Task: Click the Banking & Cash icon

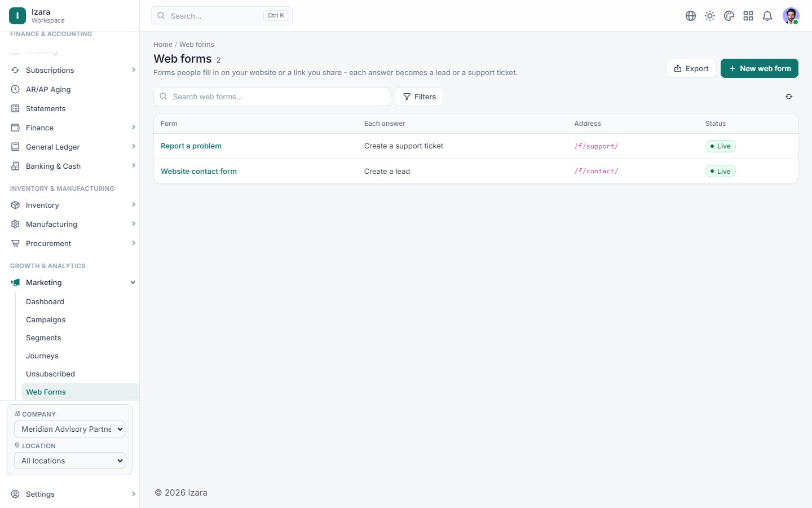Action: (x=15, y=166)
